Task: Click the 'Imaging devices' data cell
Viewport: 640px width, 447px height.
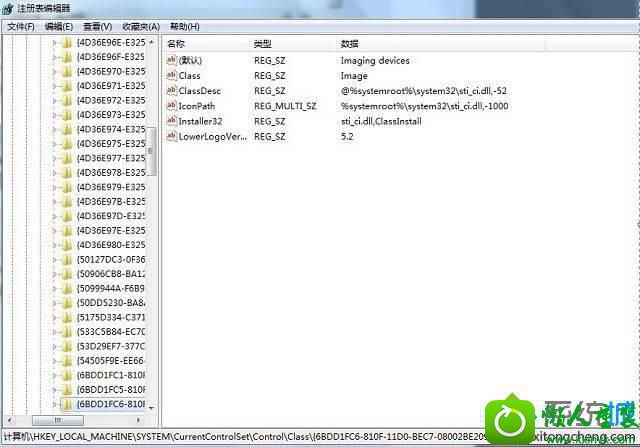Action: tap(375, 60)
